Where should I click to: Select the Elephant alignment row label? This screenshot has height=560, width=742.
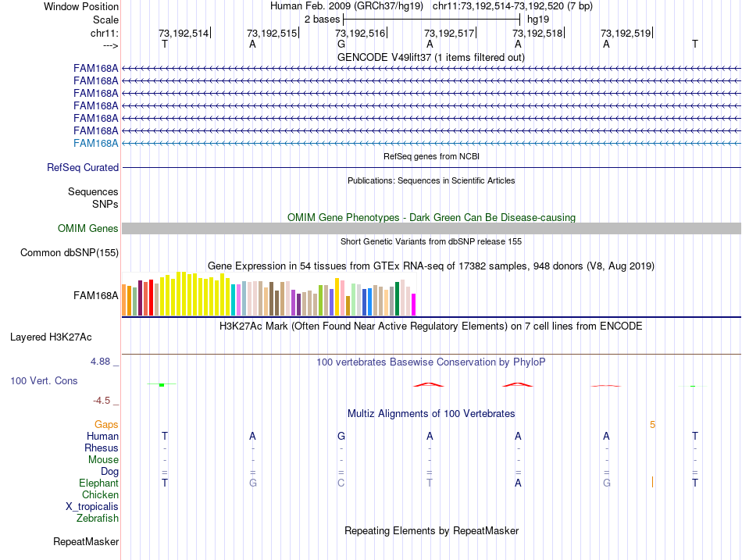(x=98, y=483)
